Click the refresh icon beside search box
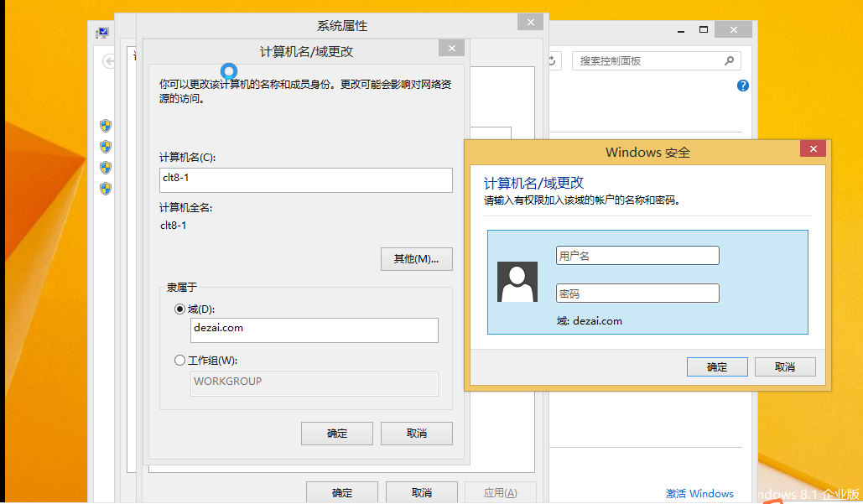Screen dimensions: 863x504 552,60
